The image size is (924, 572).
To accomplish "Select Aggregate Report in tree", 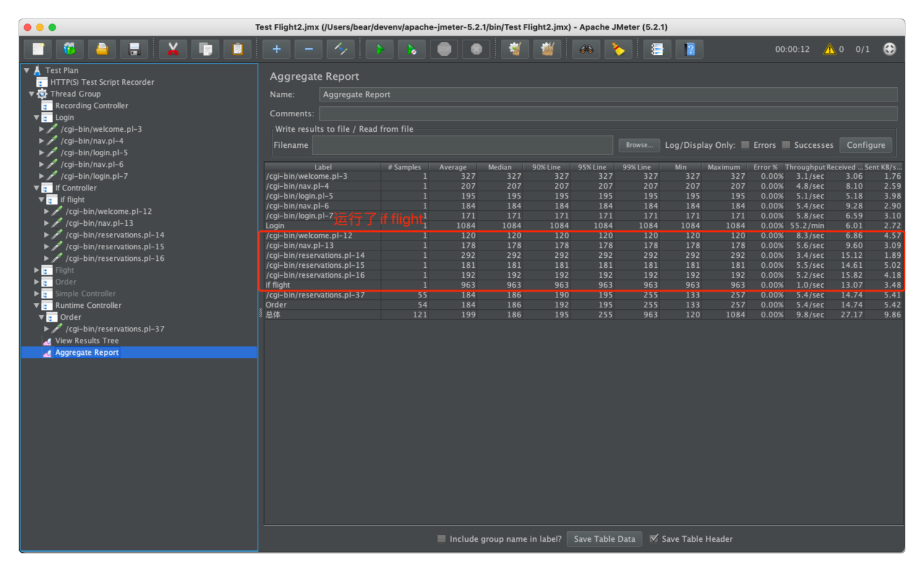I will pyautogui.click(x=87, y=352).
